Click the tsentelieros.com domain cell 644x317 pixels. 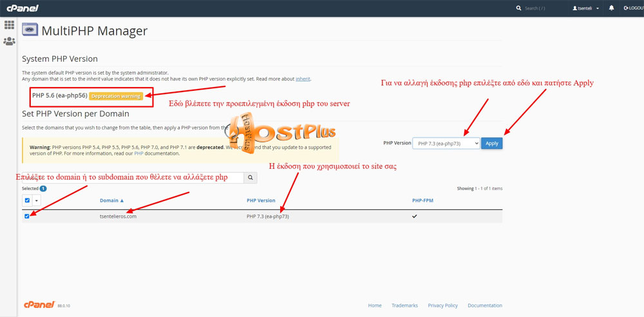(118, 216)
